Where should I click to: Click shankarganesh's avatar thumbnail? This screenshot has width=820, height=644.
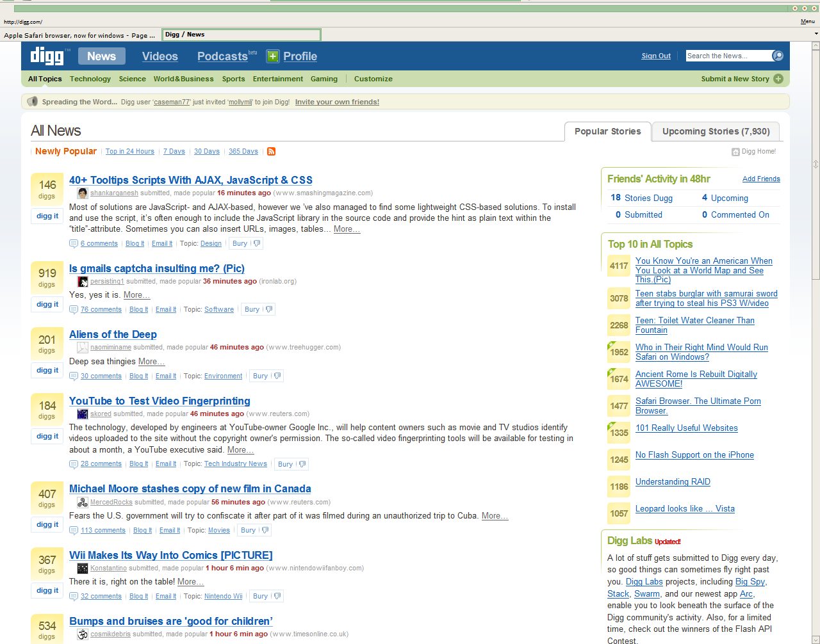click(x=83, y=193)
